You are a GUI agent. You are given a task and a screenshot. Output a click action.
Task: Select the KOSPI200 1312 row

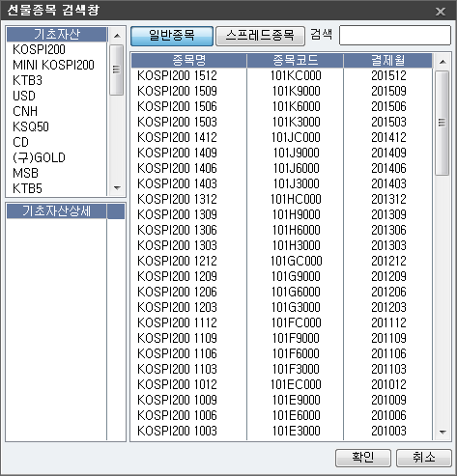(x=281, y=199)
